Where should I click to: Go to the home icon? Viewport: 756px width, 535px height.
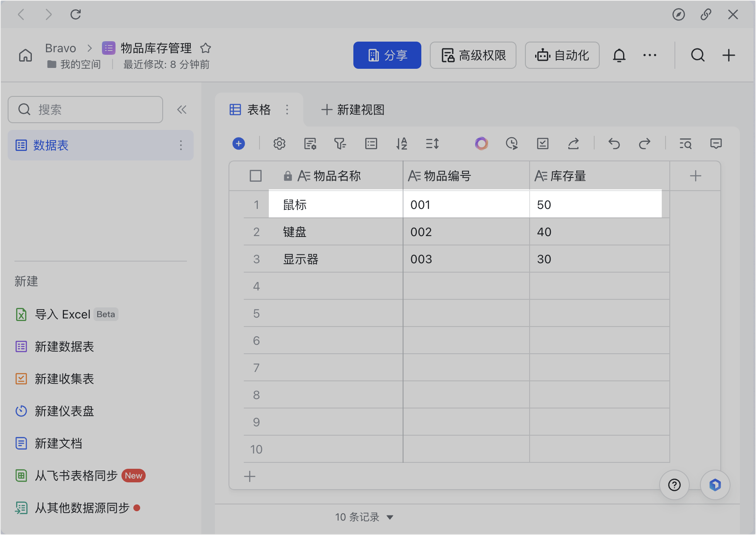click(25, 55)
